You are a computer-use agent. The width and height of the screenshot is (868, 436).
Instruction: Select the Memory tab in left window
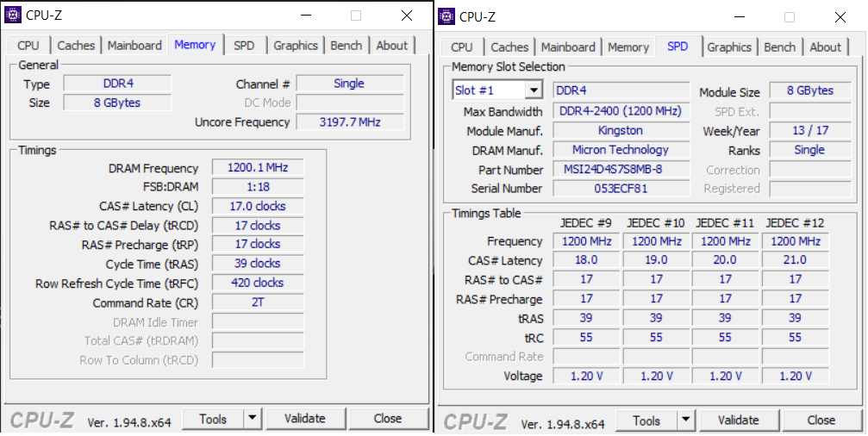click(x=195, y=44)
